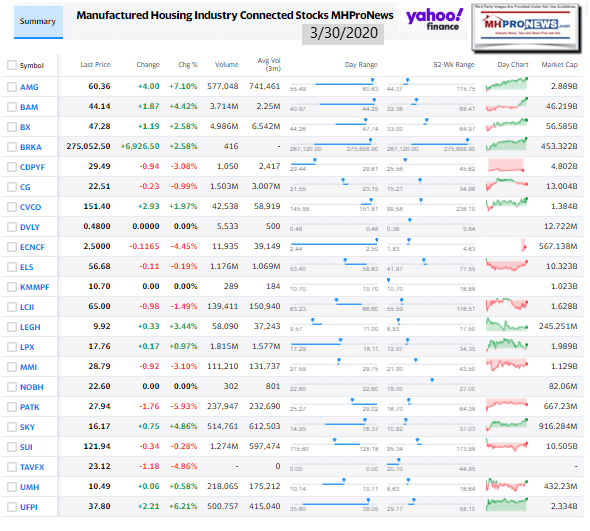Check the BAM row checkbox
The width and height of the screenshot is (590, 531).
12,107
